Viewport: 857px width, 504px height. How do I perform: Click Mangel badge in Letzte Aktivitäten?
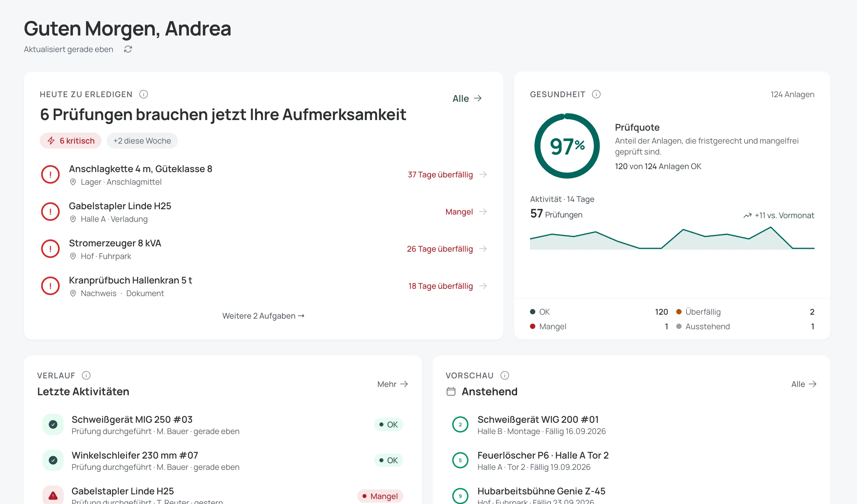[380, 496]
